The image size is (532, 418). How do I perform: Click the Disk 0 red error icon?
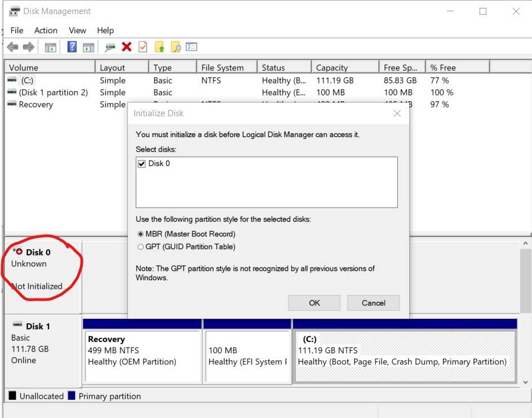pos(17,251)
